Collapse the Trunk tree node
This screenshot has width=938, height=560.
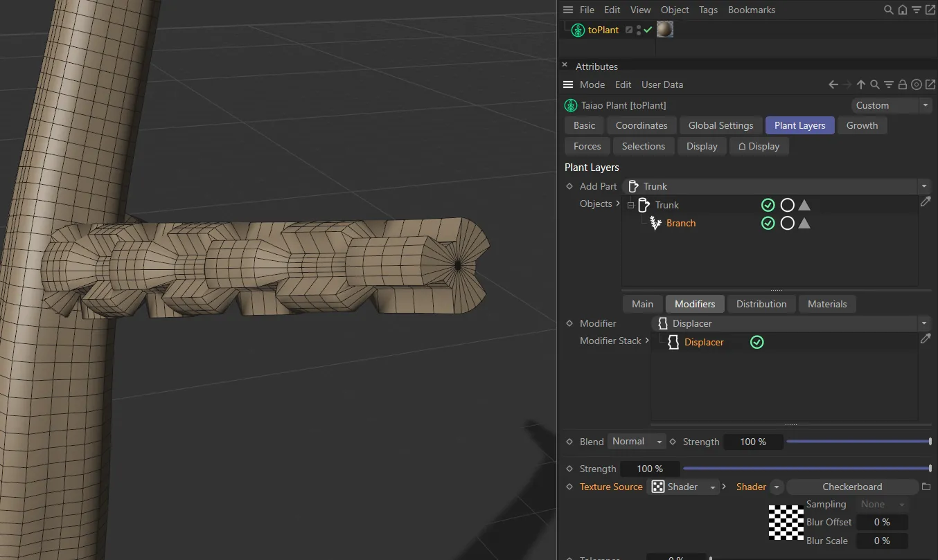(630, 206)
